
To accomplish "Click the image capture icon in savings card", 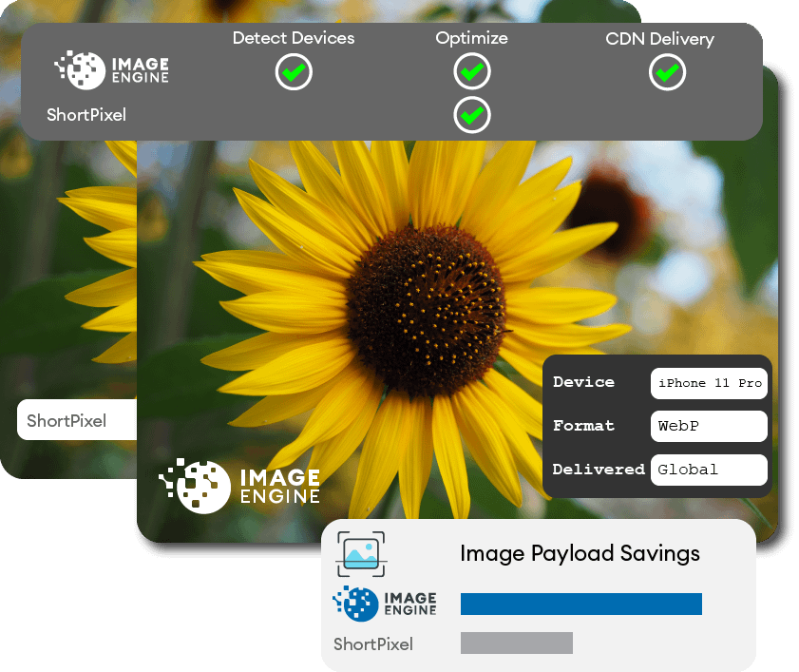I will pyautogui.click(x=361, y=554).
